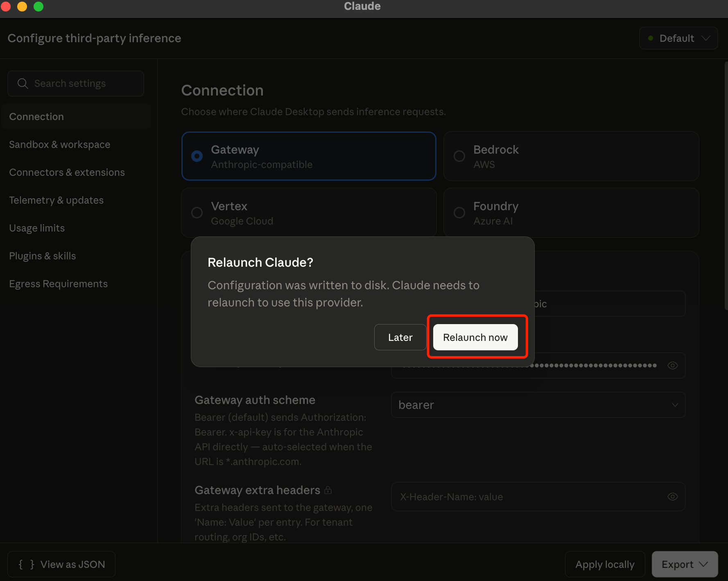
Task: Select the Gateway Anthropic-compatible radio option
Action: click(309, 156)
